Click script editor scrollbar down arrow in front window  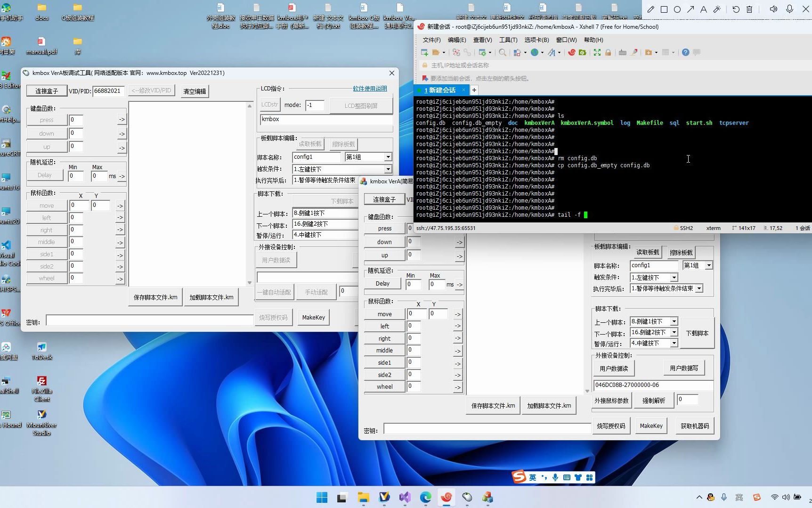click(x=587, y=391)
